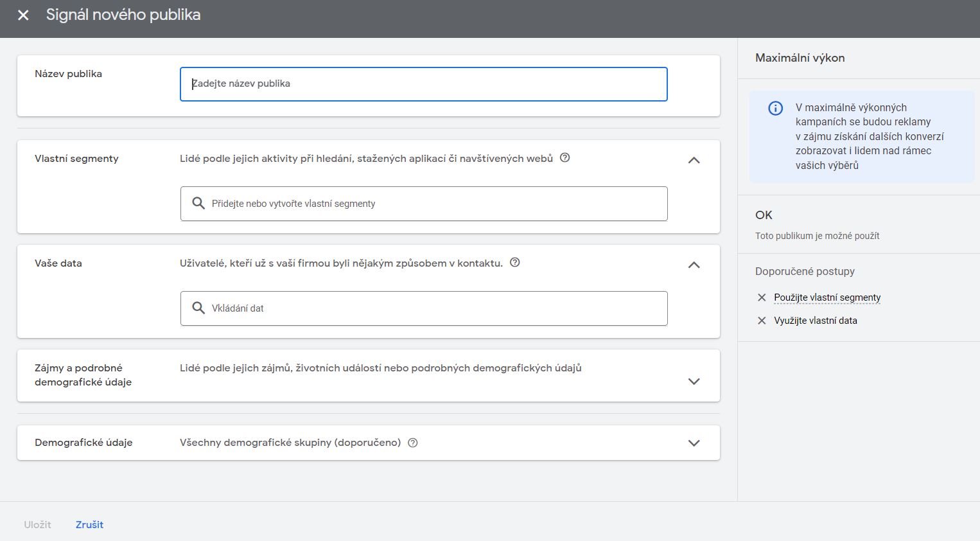Close the Signál nového publika dialog
Image resolution: width=980 pixels, height=541 pixels.
coord(23,15)
